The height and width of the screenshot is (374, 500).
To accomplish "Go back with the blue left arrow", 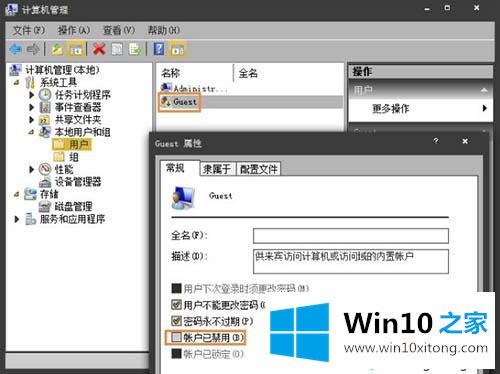I will [x=16, y=49].
